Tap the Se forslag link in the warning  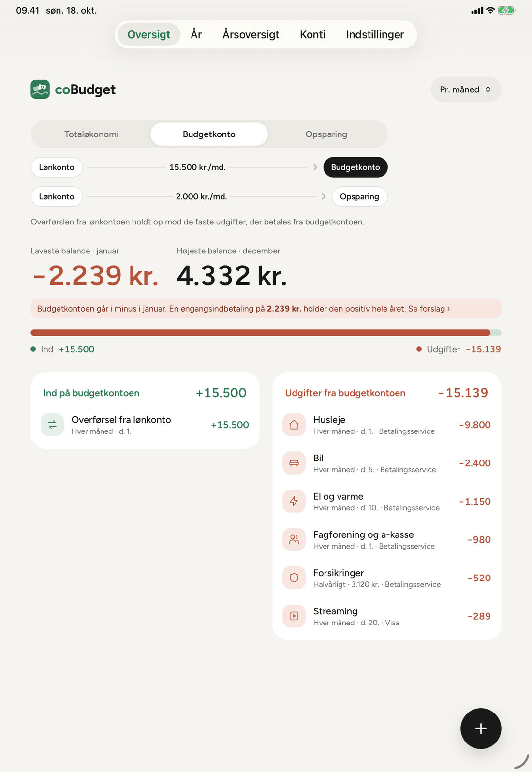tap(429, 309)
